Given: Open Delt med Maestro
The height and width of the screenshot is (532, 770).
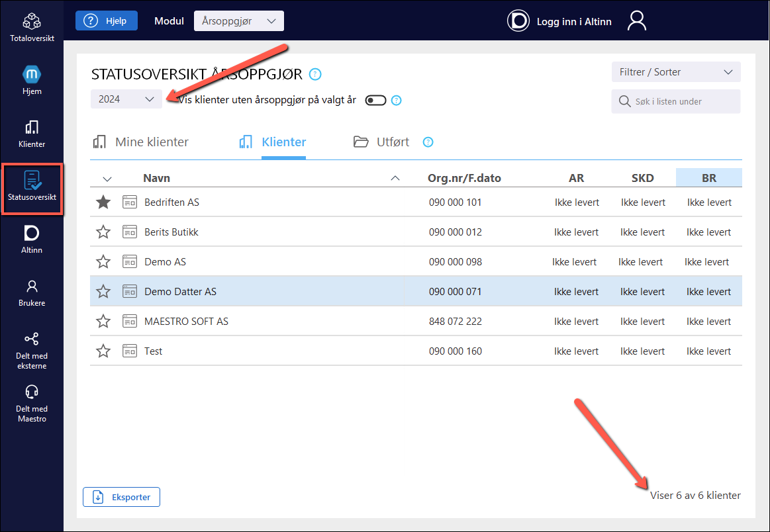Looking at the screenshot, I should [x=32, y=404].
